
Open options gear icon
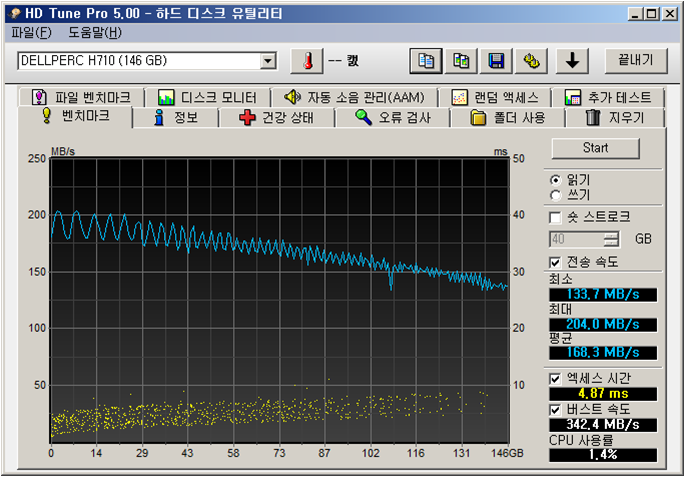click(531, 61)
